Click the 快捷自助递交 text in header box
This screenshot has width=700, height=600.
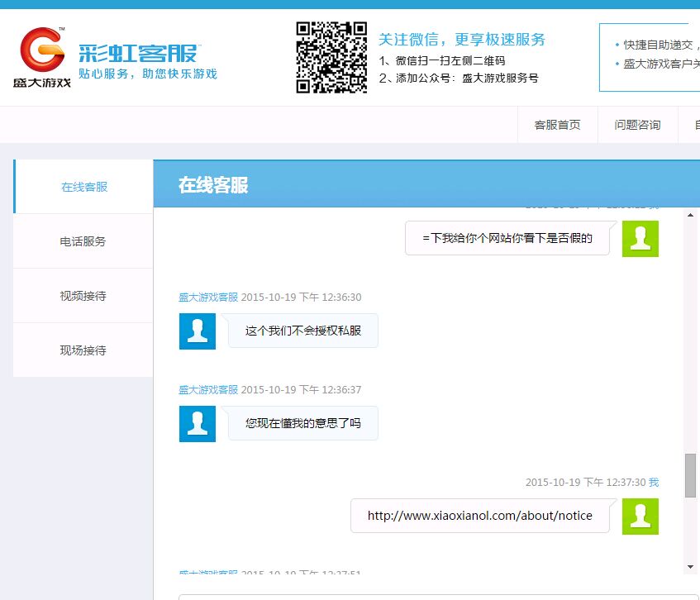(x=657, y=45)
